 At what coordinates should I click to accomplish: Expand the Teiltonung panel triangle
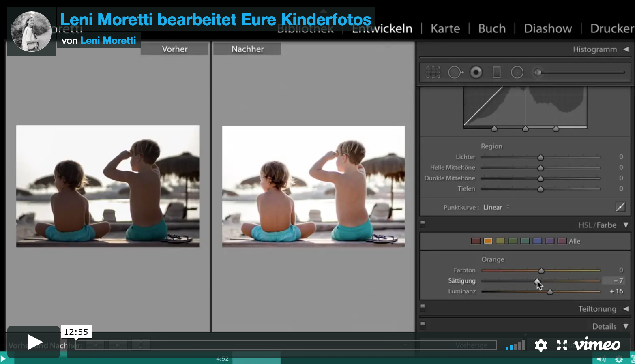626,309
